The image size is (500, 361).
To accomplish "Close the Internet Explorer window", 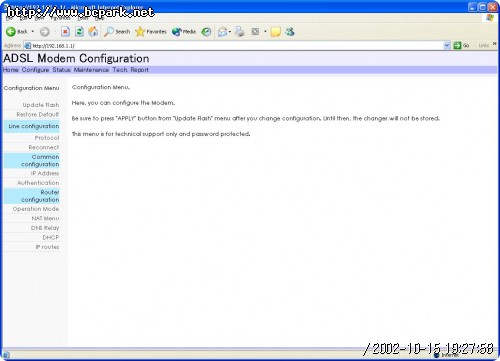I will 493,6.
